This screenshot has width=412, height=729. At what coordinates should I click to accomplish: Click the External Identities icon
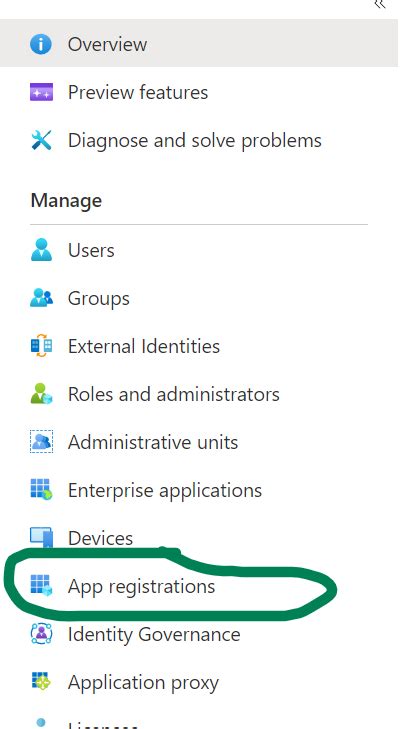(41, 345)
